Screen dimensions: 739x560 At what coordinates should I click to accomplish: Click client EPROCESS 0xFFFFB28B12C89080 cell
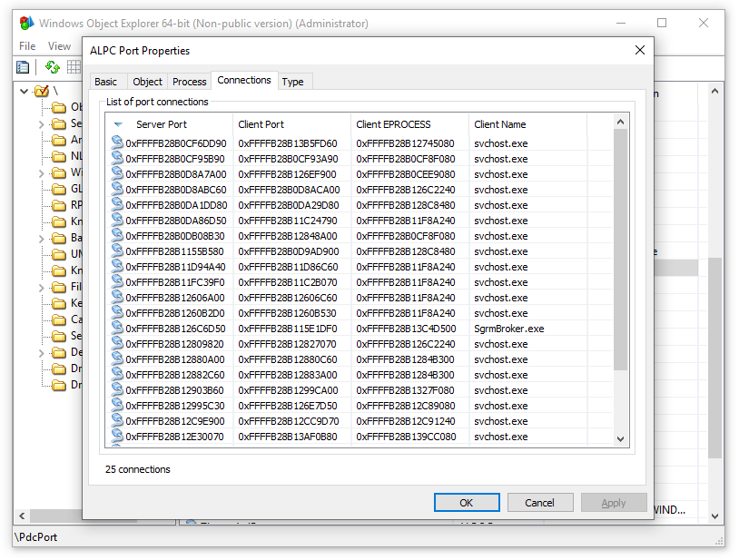point(406,406)
